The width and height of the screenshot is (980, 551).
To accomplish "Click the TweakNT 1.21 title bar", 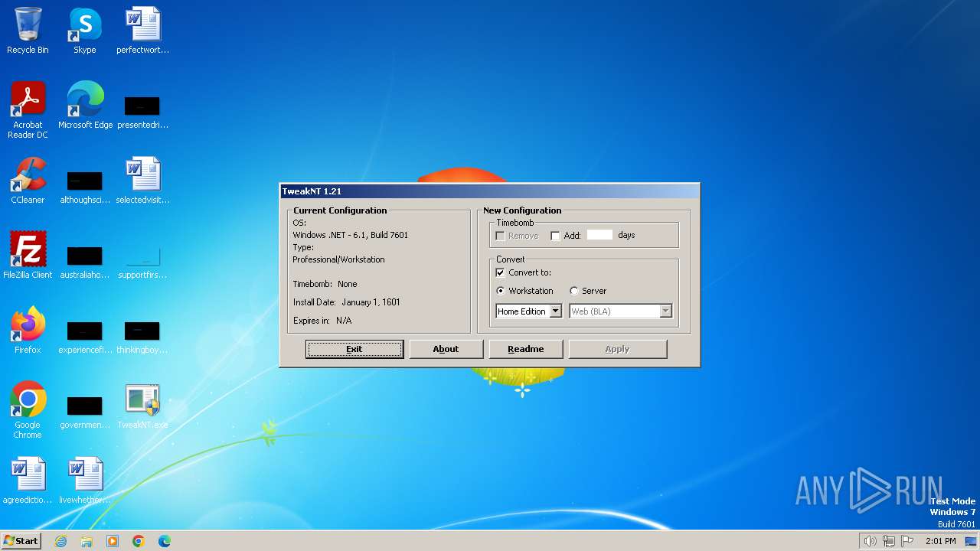I will (490, 191).
